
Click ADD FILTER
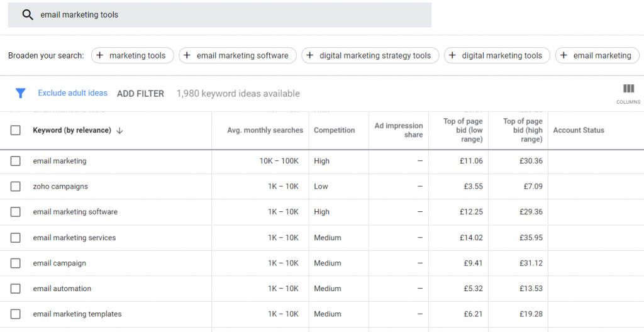(140, 94)
